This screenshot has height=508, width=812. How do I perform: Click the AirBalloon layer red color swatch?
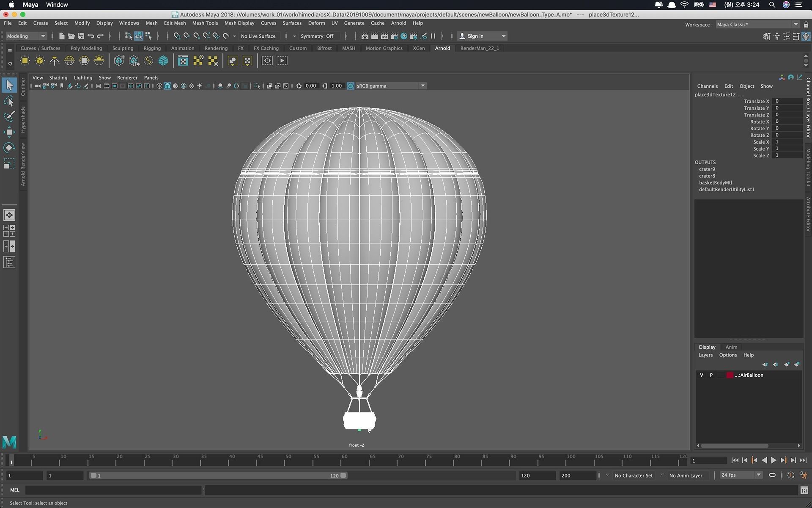[x=730, y=375]
